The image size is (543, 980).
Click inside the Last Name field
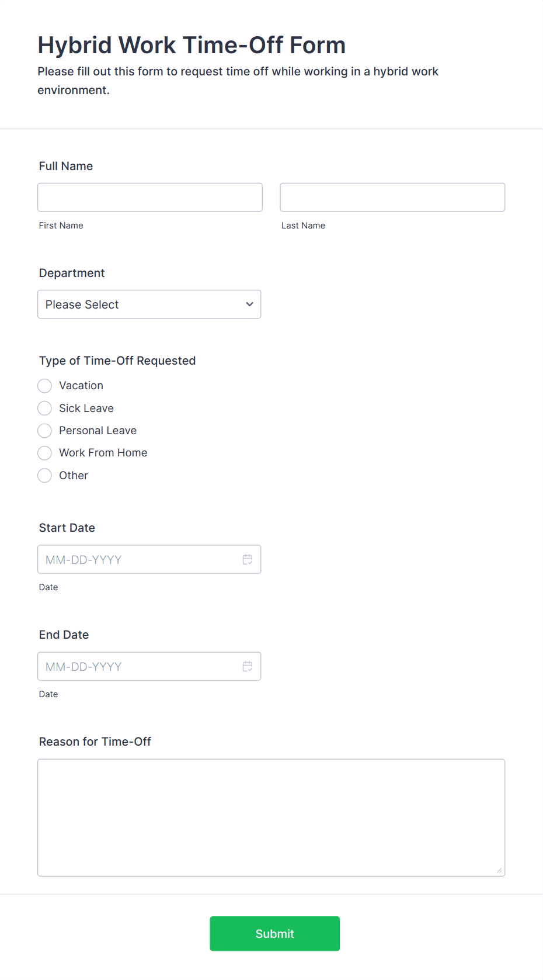pyautogui.click(x=392, y=197)
